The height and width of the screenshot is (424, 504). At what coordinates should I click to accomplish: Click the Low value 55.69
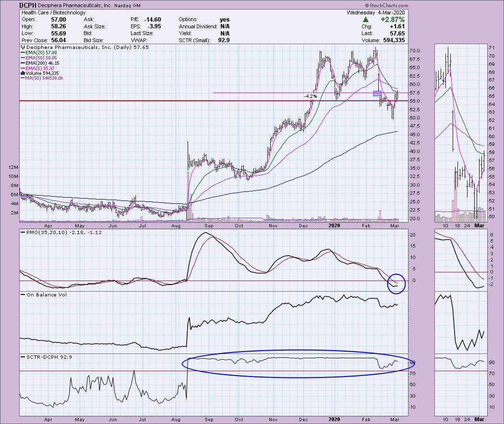tap(58, 34)
